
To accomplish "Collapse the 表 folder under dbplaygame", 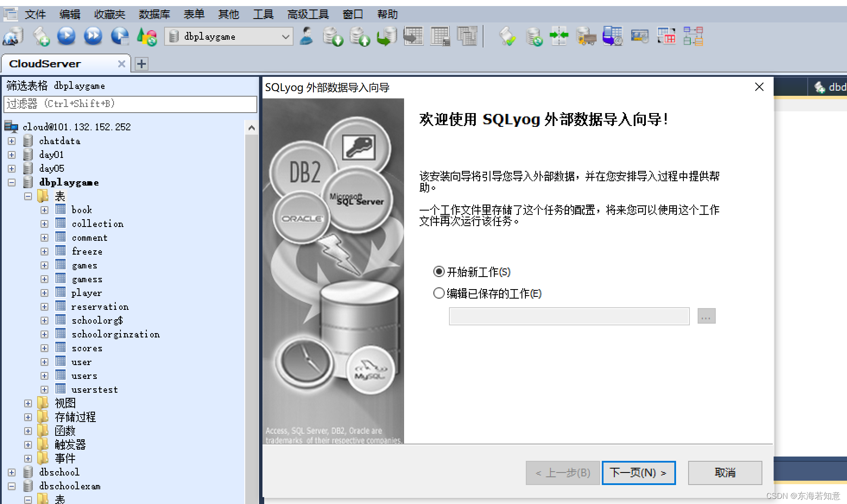I will tap(28, 196).
